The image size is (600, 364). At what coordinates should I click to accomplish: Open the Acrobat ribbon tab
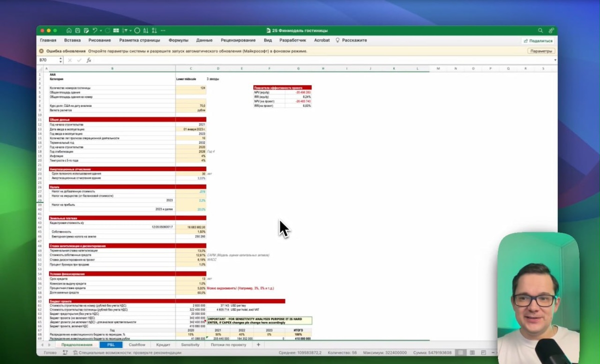[321, 40]
